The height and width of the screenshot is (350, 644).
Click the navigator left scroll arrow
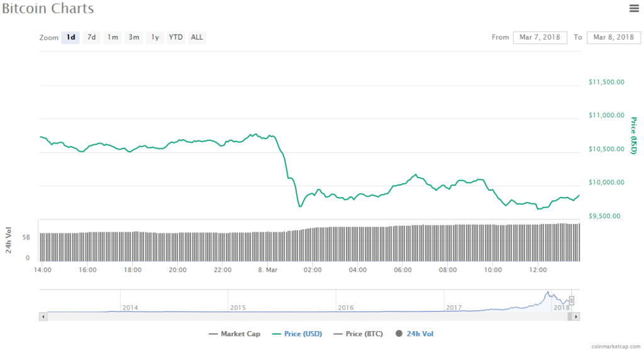click(x=43, y=317)
